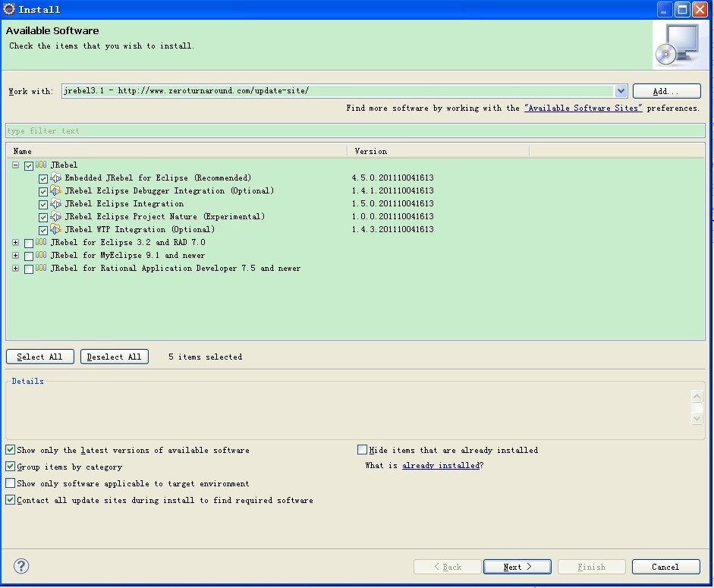Uncheck JRebel Eclipse Integration checkbox
Viewport: 714px width, 588px height.
[x=43, y=205]
